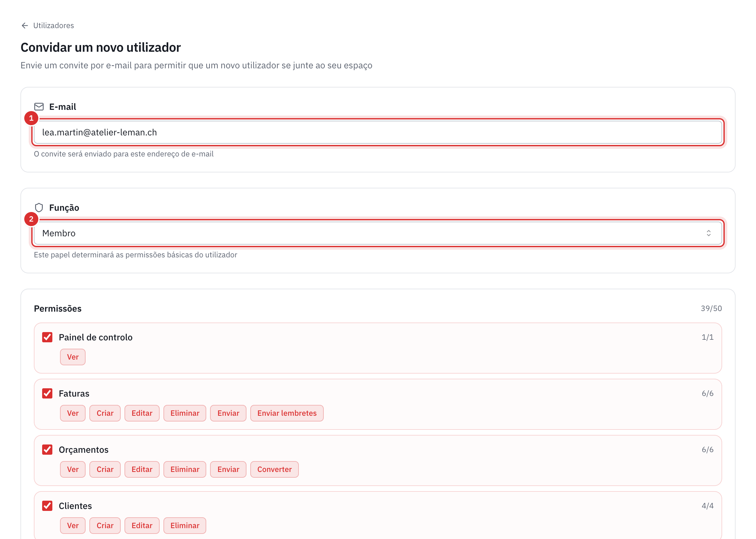Toggle Ver permission under Clientes
756x539 pixels.
pos(73,525)
